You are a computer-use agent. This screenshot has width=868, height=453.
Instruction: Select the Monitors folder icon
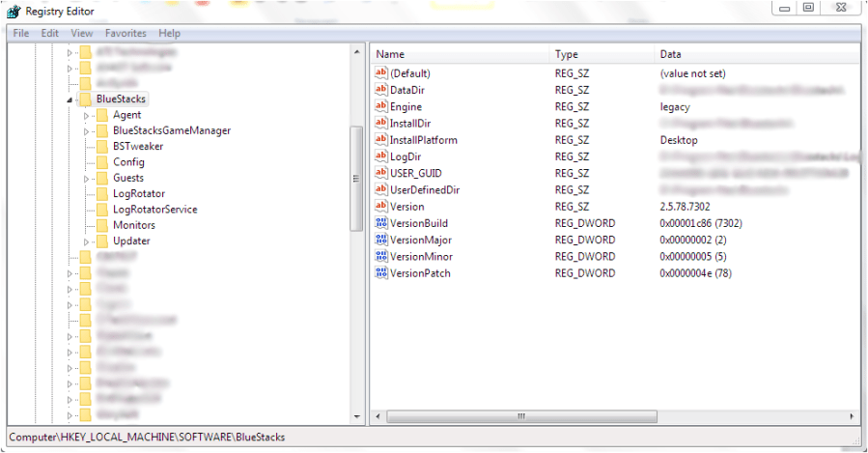(102, 225)
